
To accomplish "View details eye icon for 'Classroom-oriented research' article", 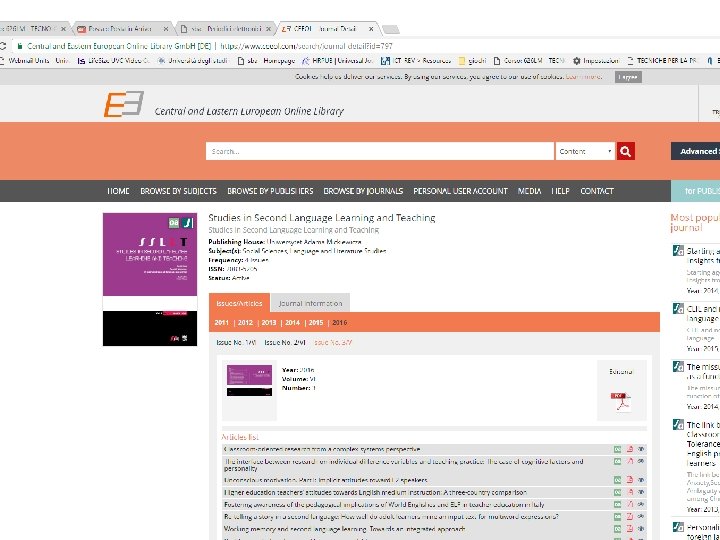I will tap(641, 449).
